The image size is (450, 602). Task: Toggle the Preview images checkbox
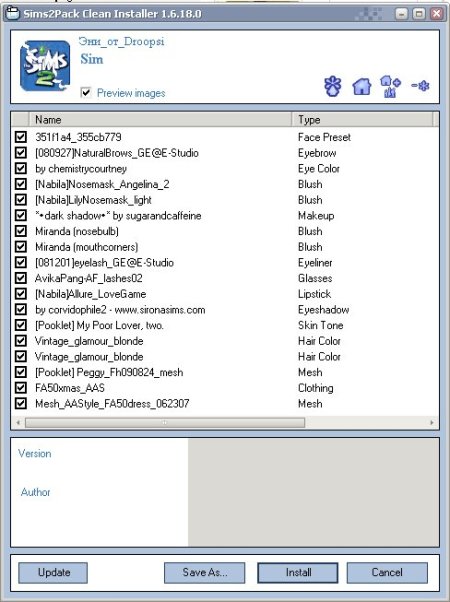86,93
